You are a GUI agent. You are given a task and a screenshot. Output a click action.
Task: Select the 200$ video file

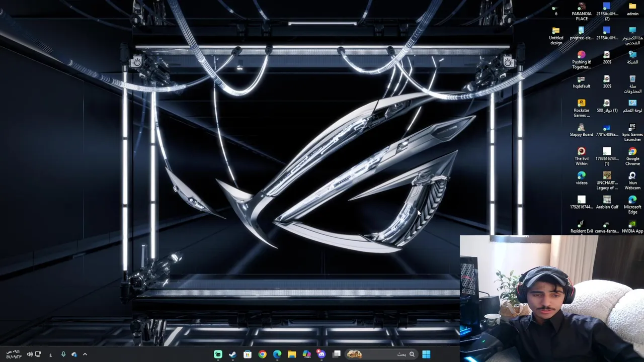[x=607, y=57]
